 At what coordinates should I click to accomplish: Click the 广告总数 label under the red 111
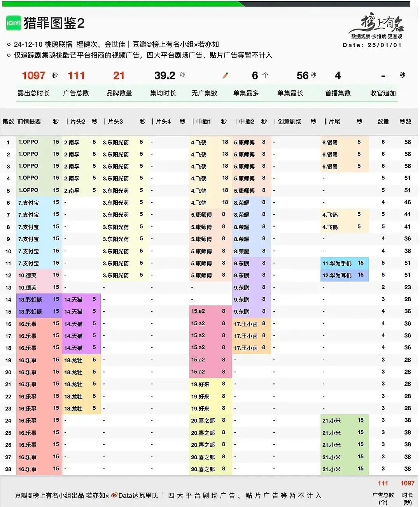point(76,93)
